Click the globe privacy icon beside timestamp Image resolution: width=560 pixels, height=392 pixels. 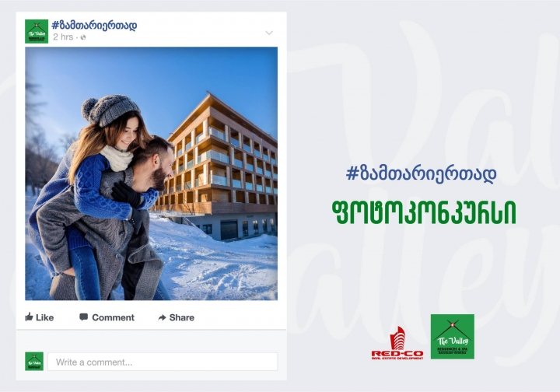[83, 37]
